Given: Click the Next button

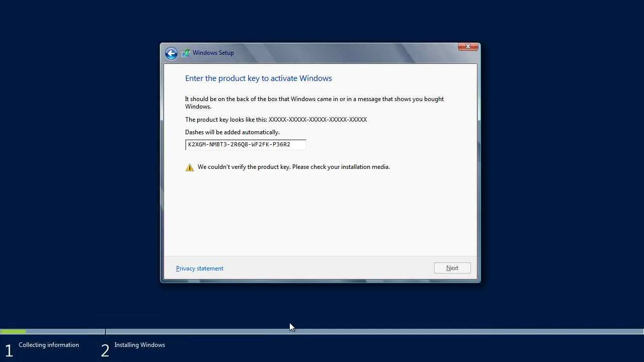Looking at the screenshot, I should (x=452, y=268).
